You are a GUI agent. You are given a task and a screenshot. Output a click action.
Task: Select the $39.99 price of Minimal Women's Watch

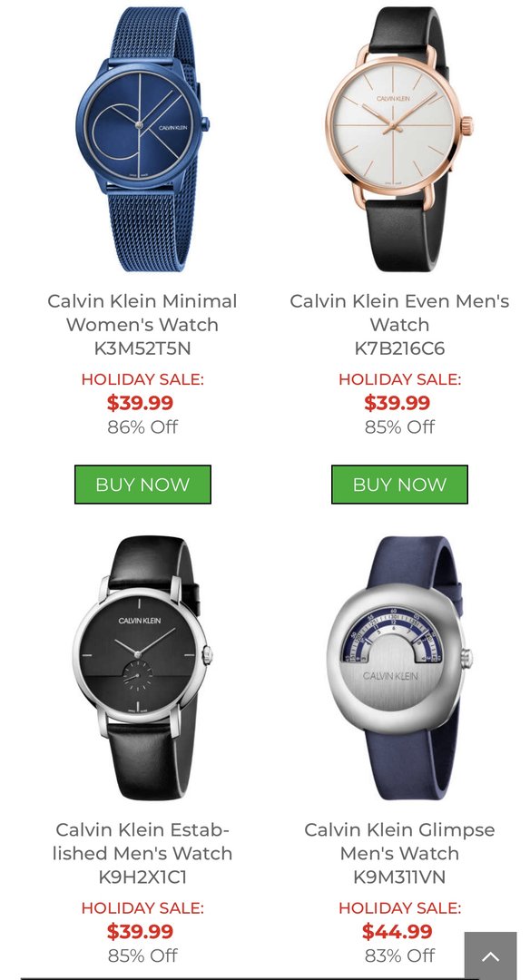(x=140, y=403)
